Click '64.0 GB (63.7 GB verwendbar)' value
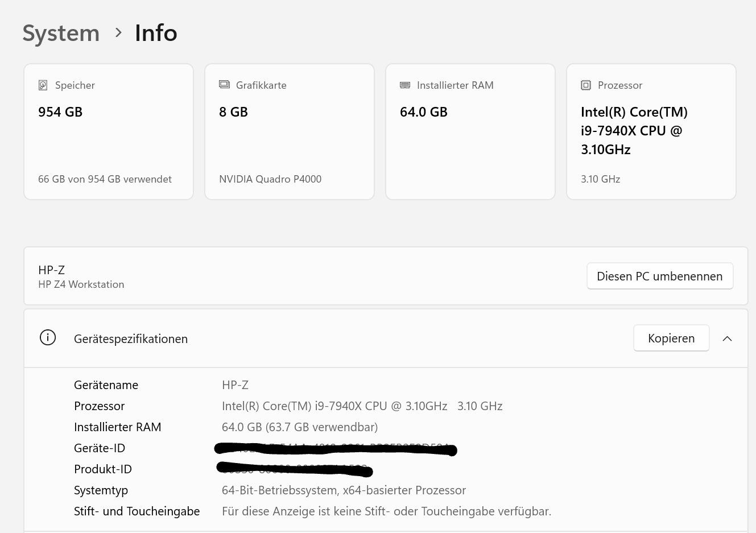The image size is (756, 533). tap(300, 427)
